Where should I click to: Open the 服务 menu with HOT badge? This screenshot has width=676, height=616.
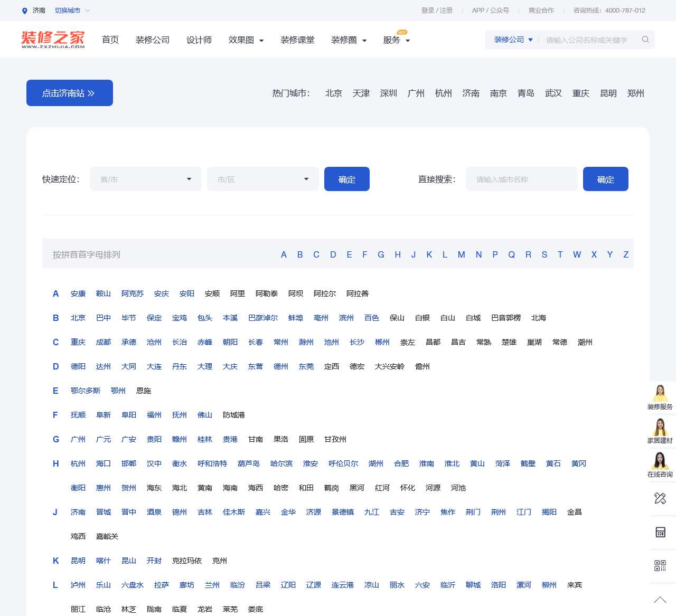(x=396, y=40)
